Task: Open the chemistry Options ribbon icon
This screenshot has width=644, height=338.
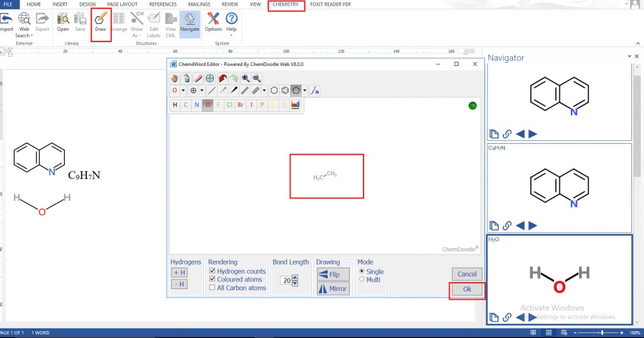Action: (213, 22)
